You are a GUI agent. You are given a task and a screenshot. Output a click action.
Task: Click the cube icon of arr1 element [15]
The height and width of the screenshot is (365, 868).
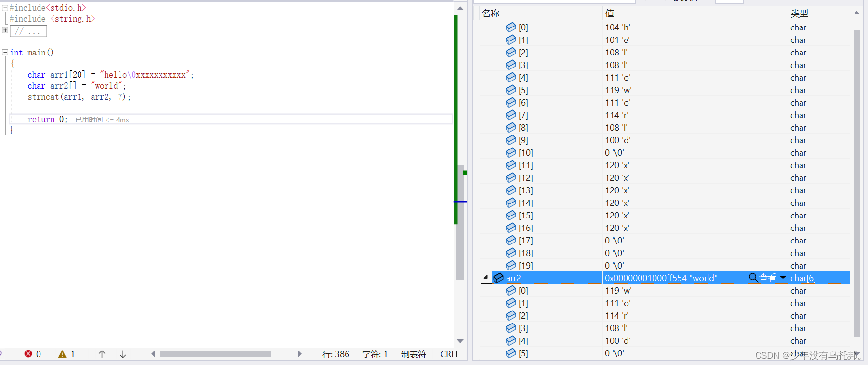(x=511, y=215)
